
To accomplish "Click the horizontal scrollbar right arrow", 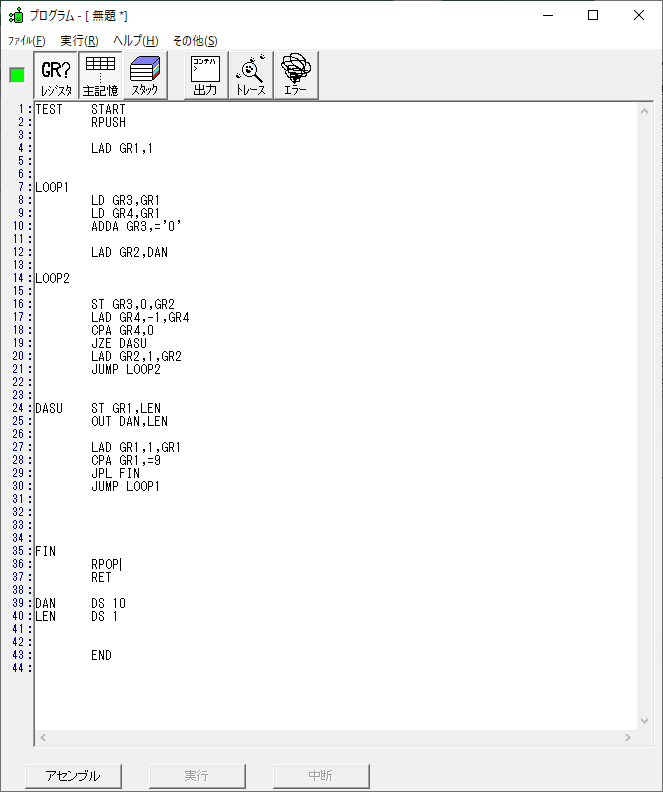I will [x=628, y=737].
